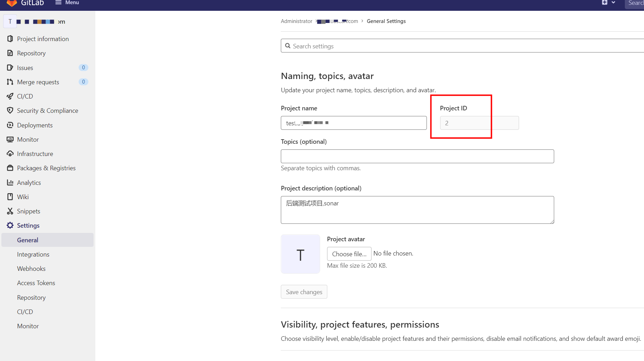The height and width of the screenshot is (361, 644).
Task: Click inside the Search settings field
Action: pos(383,46)
